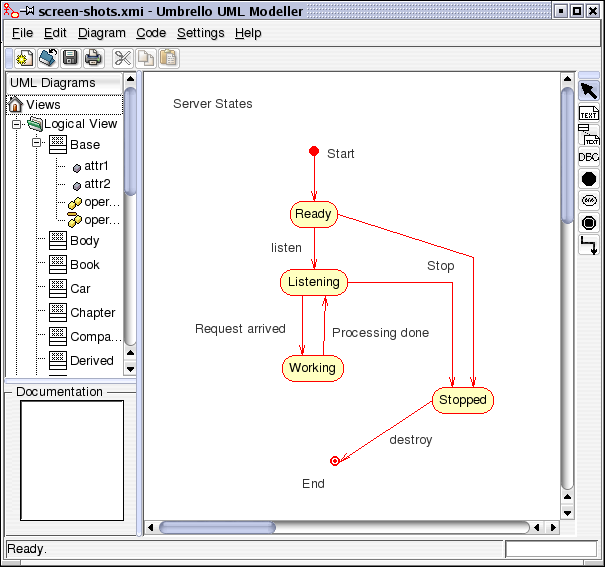Click the attr2 attribute icon
The image size is (605, 567).
[77, 186]
